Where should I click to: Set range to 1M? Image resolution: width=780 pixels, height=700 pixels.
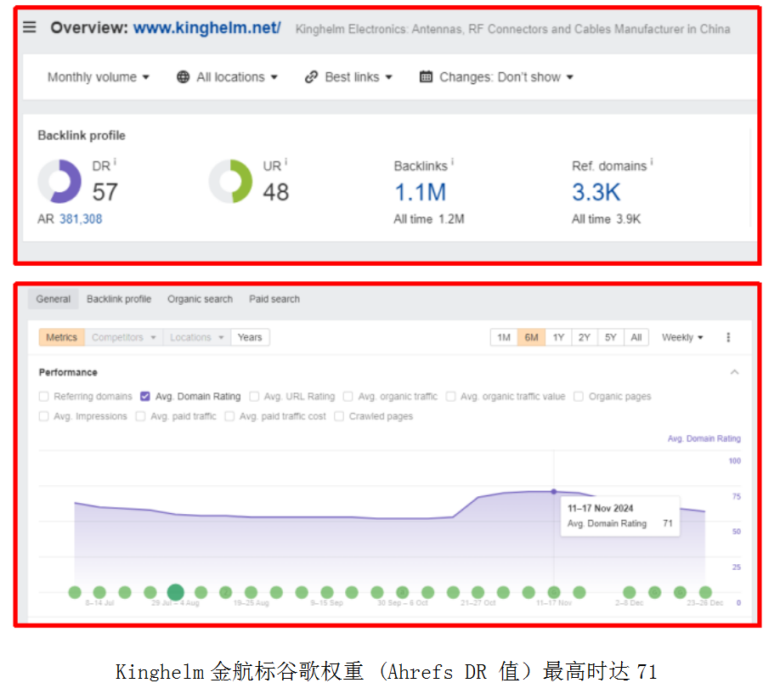coord(504,337)
